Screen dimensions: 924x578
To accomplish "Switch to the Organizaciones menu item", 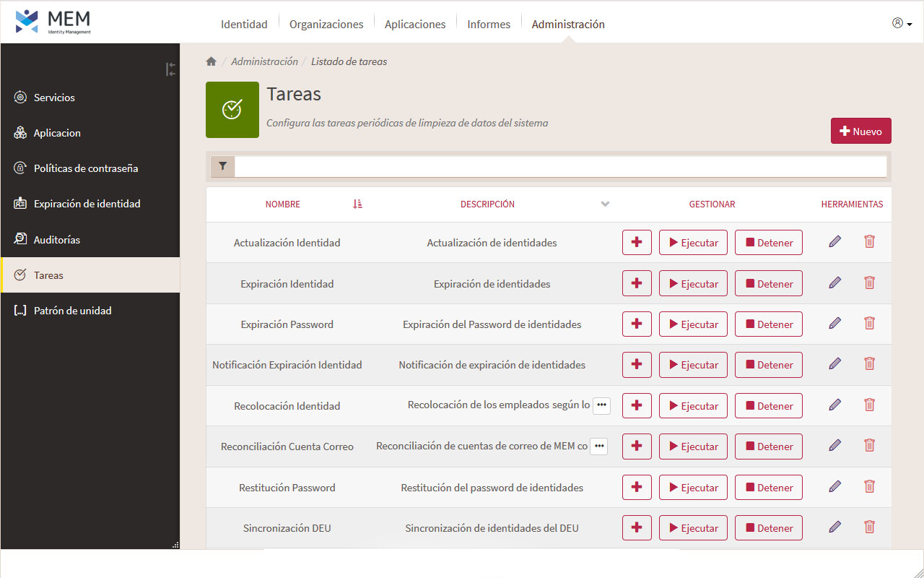I will coord(326,24).
